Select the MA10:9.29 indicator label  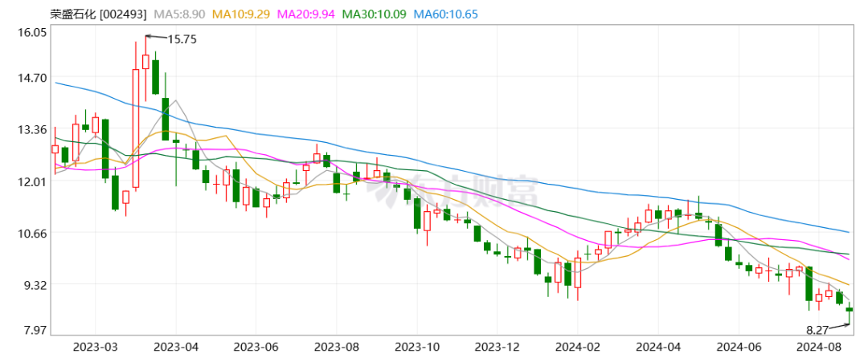(x=241, y=15)
